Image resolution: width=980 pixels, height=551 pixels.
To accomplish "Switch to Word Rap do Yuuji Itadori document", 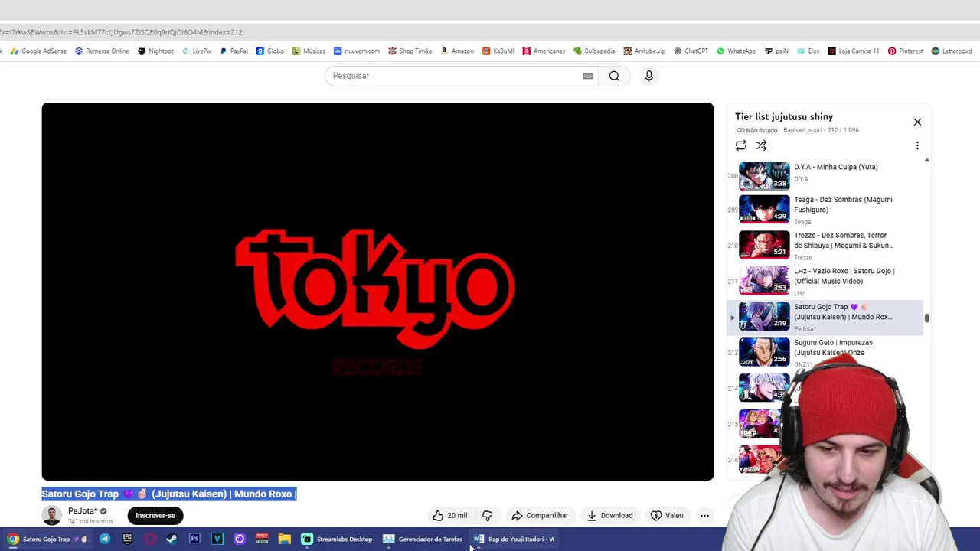I will pos(514,539).
